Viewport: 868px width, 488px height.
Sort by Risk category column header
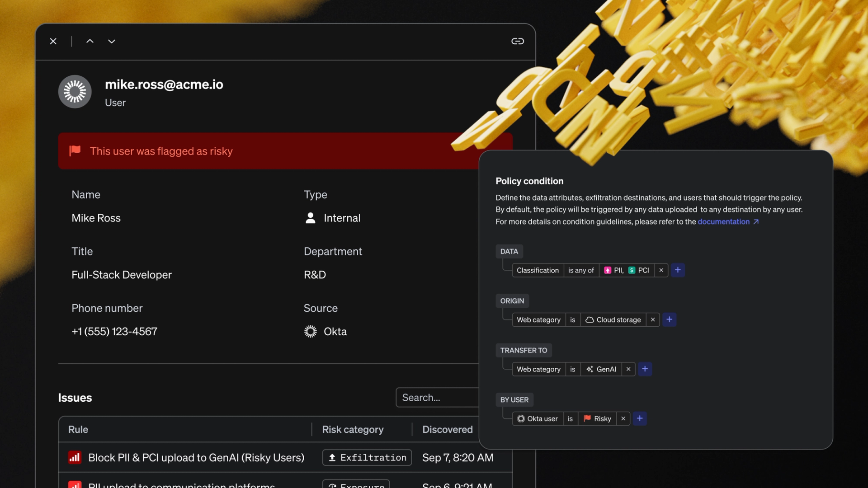coord(353,430)
